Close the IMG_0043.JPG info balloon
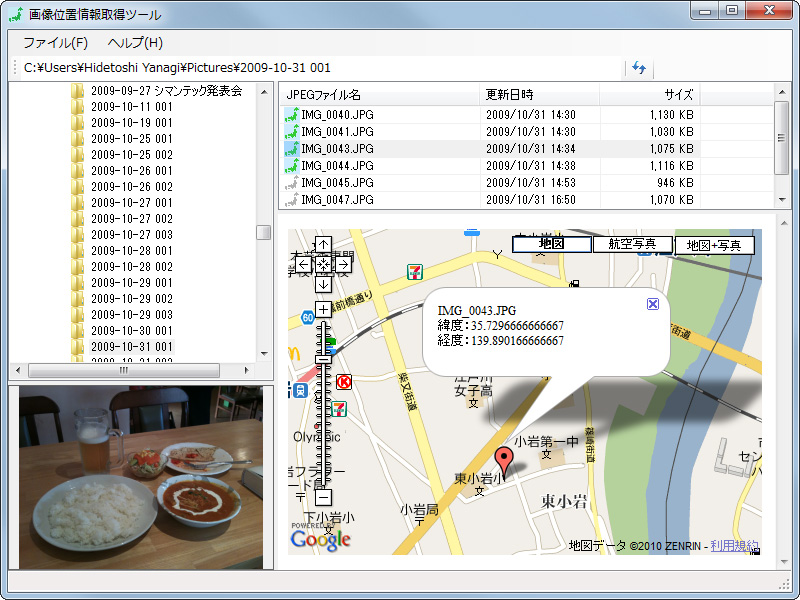The image size is (800, 600). coord(652,303)
